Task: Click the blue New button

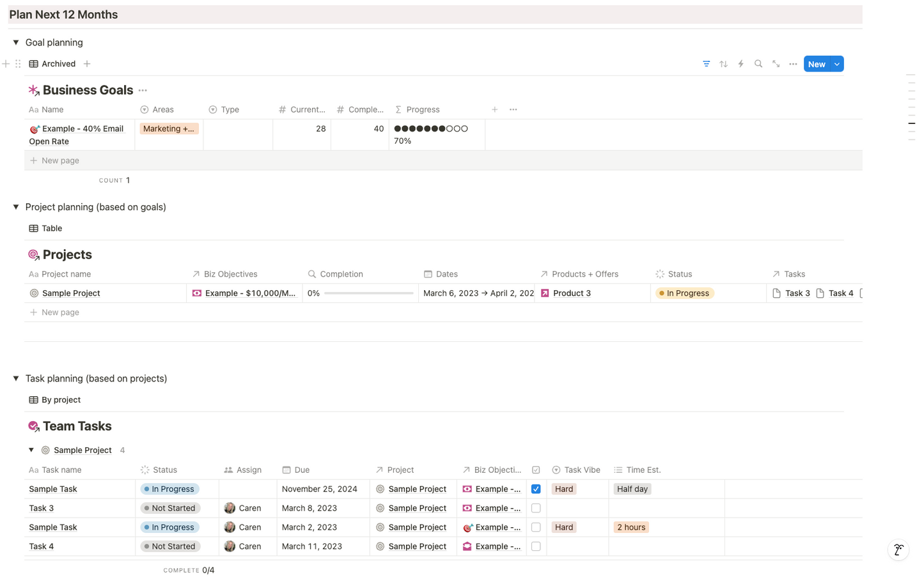Action: point(817,64)
